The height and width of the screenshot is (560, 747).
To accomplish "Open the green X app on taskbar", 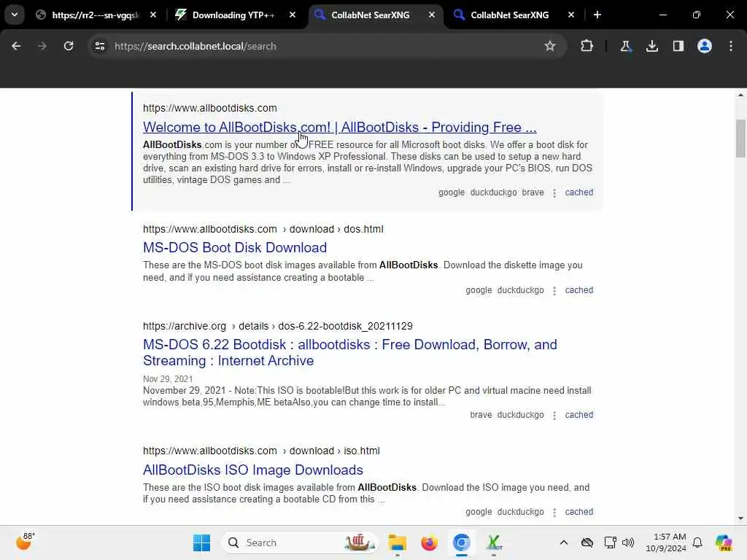I will 494,542.
